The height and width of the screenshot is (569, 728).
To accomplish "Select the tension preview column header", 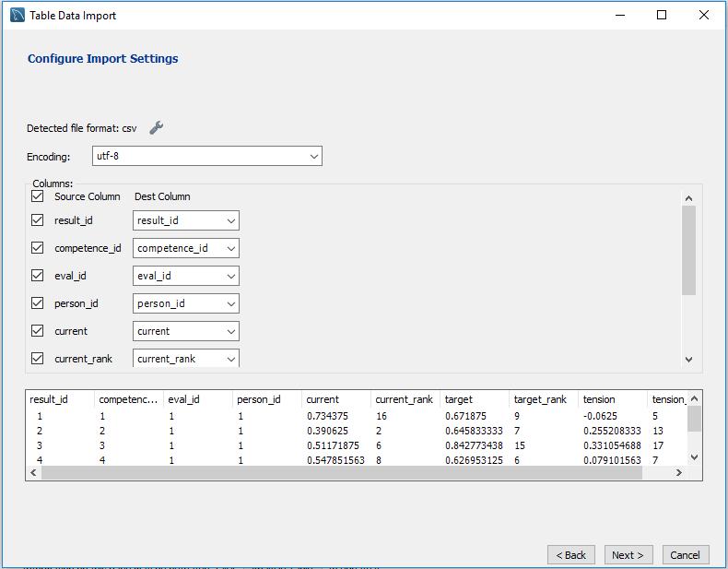I will [x=613, y=399].
